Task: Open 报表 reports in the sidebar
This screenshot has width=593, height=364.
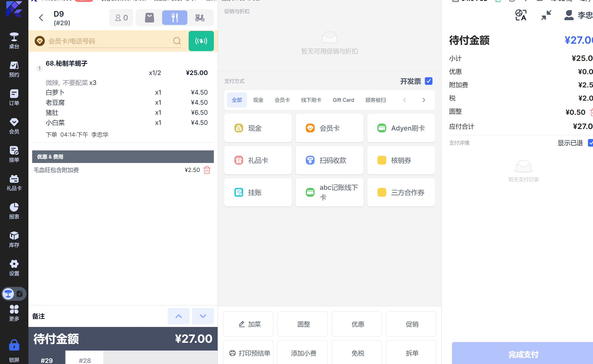Action: (x=14, y=211)
